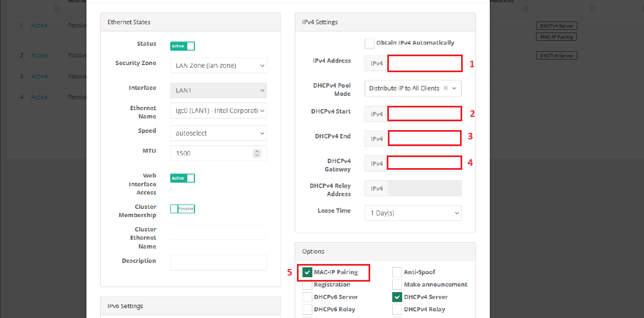The height and width of the screenshot is (318, 644).
Task: Enable the Anti-Spoof checkbox
Action: click(x=397, y=272)
